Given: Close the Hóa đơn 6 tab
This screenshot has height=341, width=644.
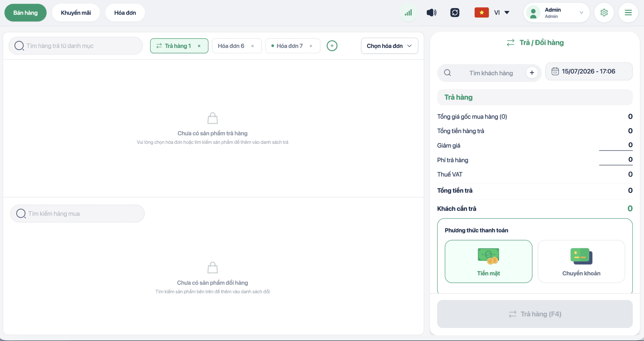Looking at the screenshot, I should (253, 46).
